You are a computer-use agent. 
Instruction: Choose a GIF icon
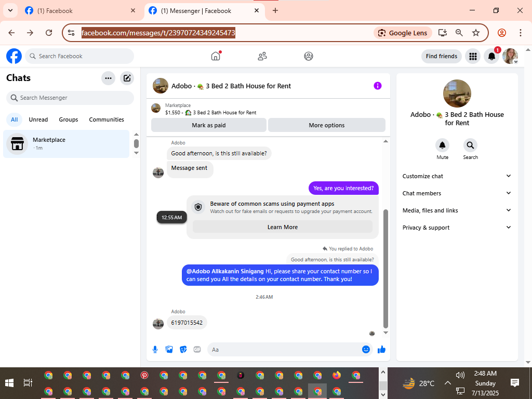coord(197,350)
